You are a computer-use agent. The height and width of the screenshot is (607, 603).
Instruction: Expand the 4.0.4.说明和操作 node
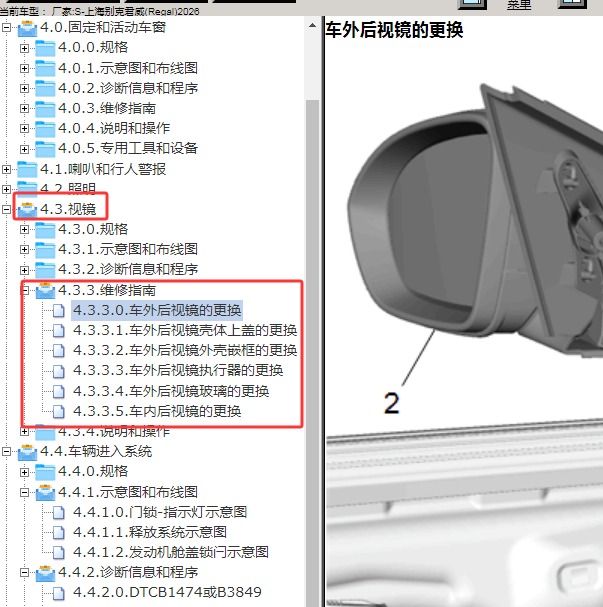pyautogui.click(x=24, y=129)
